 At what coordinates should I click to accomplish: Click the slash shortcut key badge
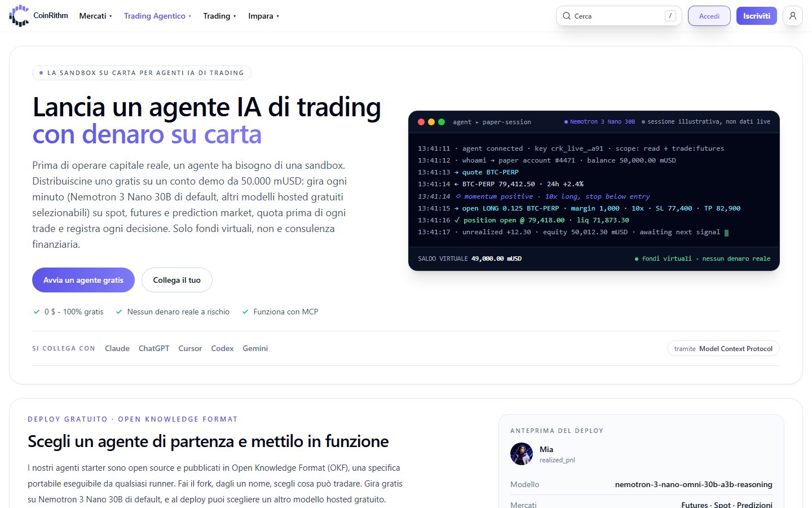670,16
